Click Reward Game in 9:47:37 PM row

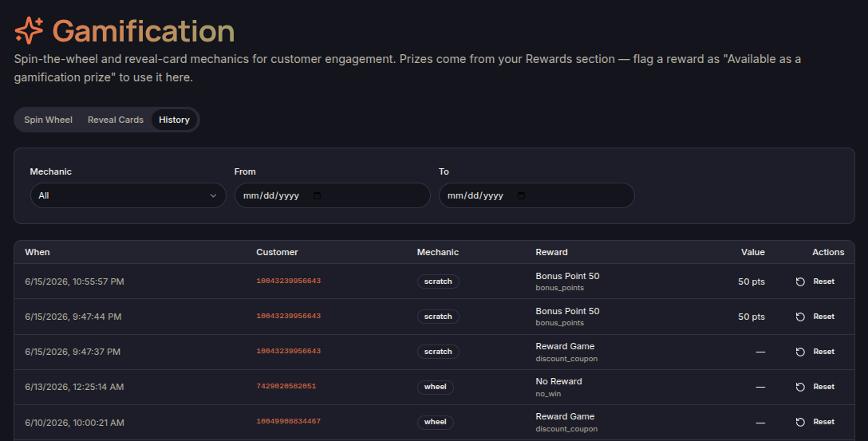pos(565,346)
